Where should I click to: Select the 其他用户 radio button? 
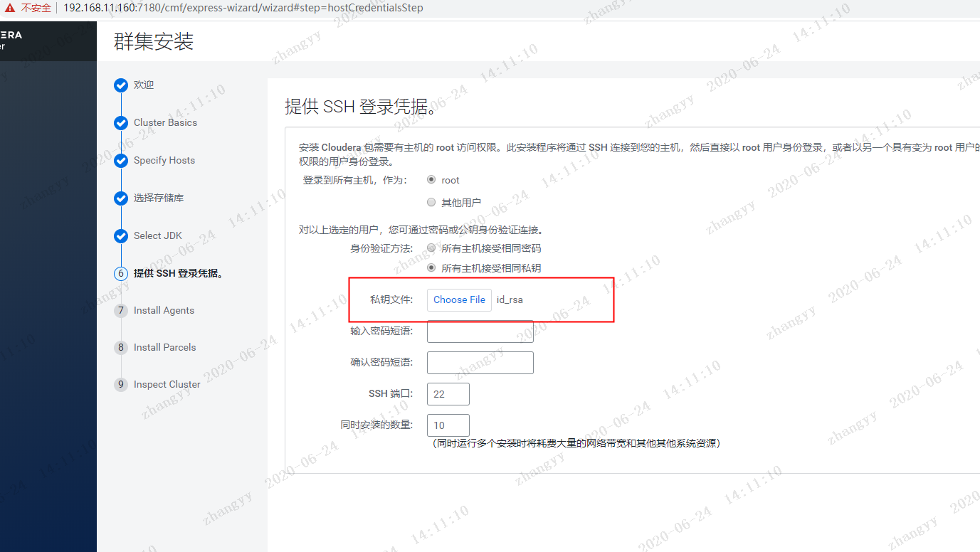(x=431, y=202)
